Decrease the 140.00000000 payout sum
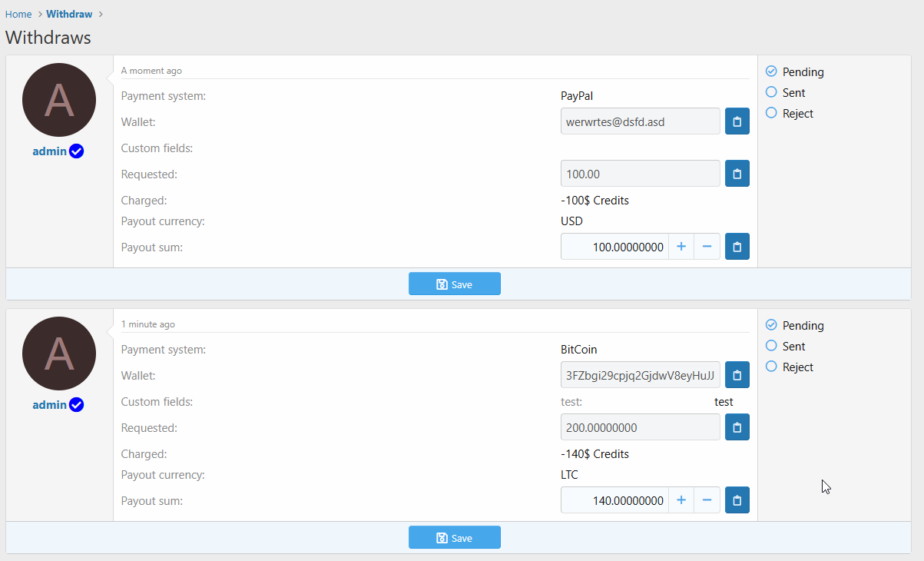 pyautogui.click(x=707, y=500)
